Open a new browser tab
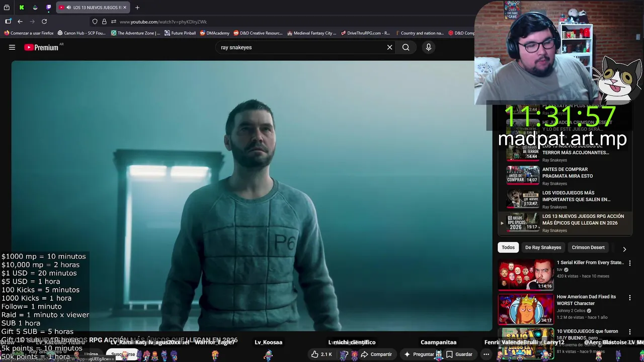This screenshot has height=362, width=644. 137,8
